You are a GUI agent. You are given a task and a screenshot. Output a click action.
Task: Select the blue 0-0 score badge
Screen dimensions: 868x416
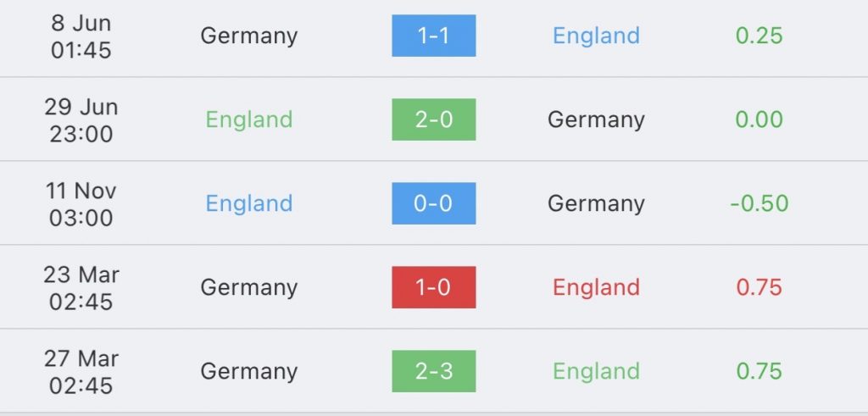[x=433, y=203]
